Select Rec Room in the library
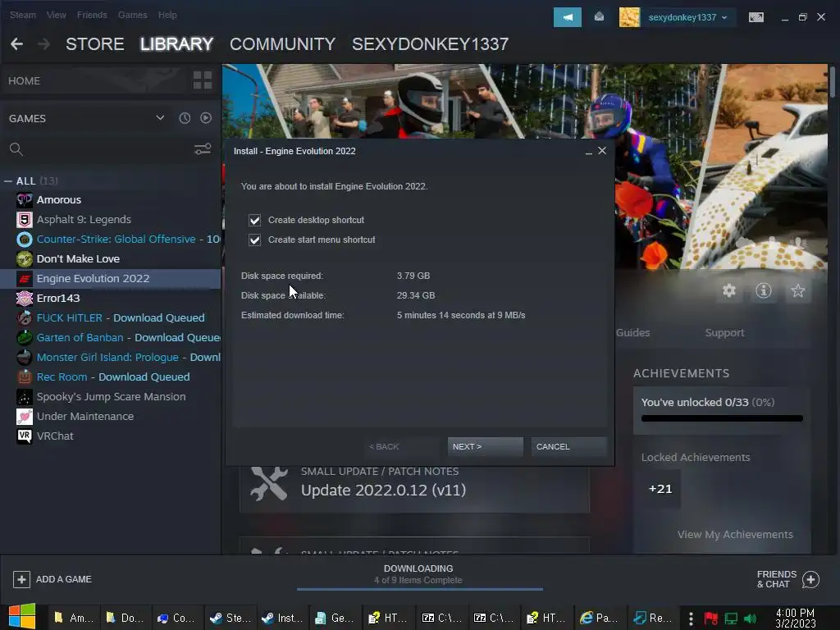This screenshot has height=630, width=840. coord(112,377)
